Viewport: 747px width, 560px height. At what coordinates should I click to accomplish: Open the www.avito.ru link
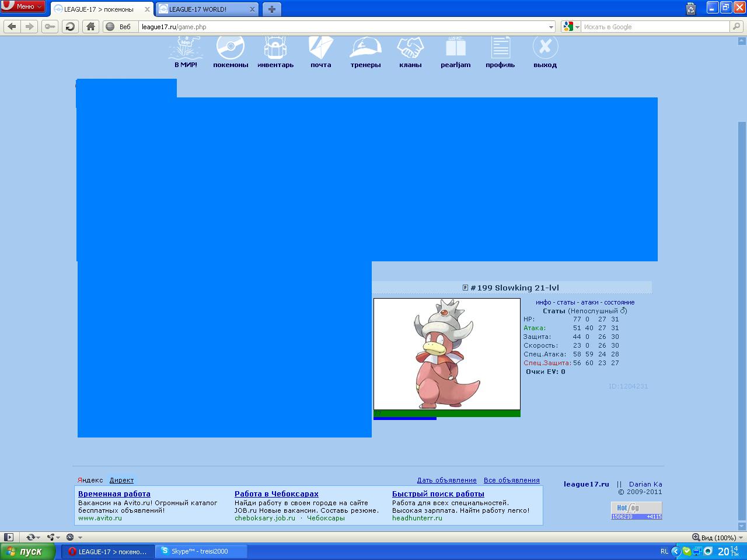(100, 518)
